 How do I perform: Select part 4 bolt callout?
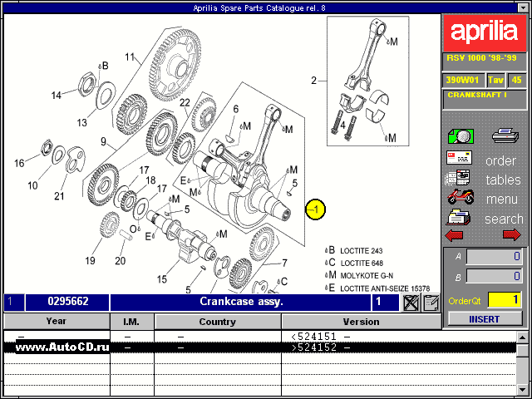(342, 126)
